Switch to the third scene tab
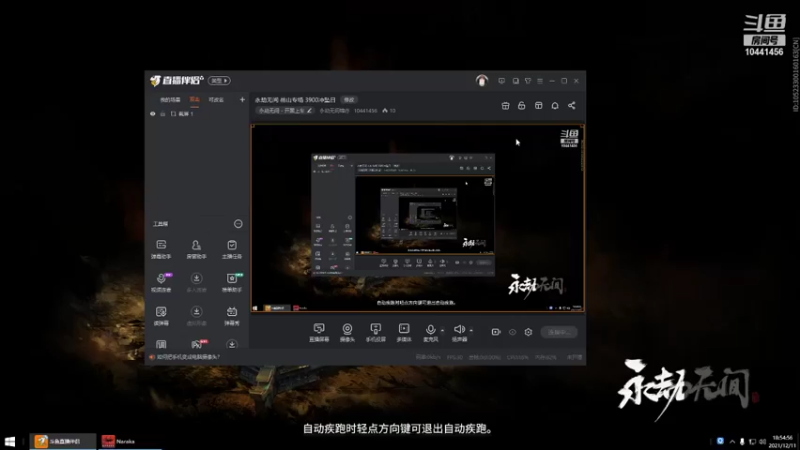The height and width of the screenshot is (450, 800). click(216, 99)
